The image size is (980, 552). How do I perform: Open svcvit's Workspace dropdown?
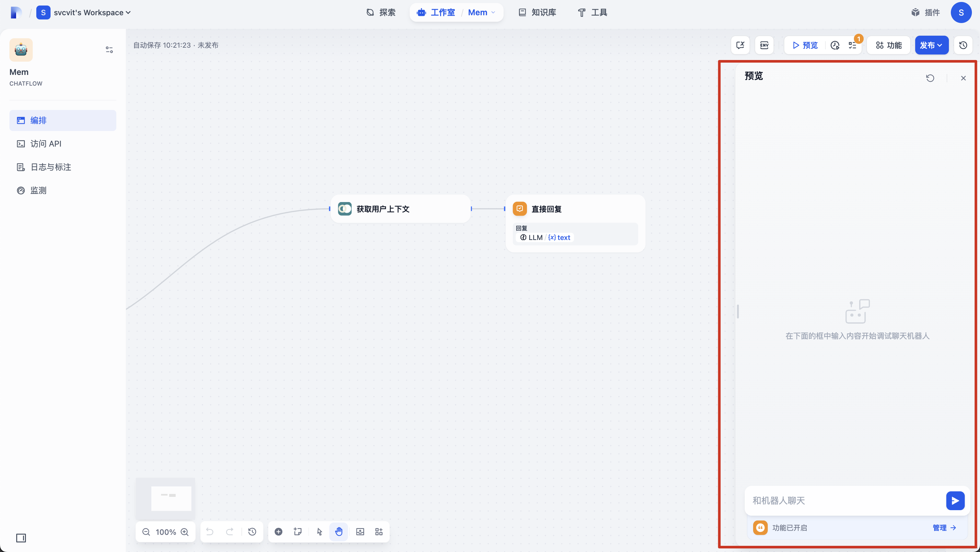(91, 13)
